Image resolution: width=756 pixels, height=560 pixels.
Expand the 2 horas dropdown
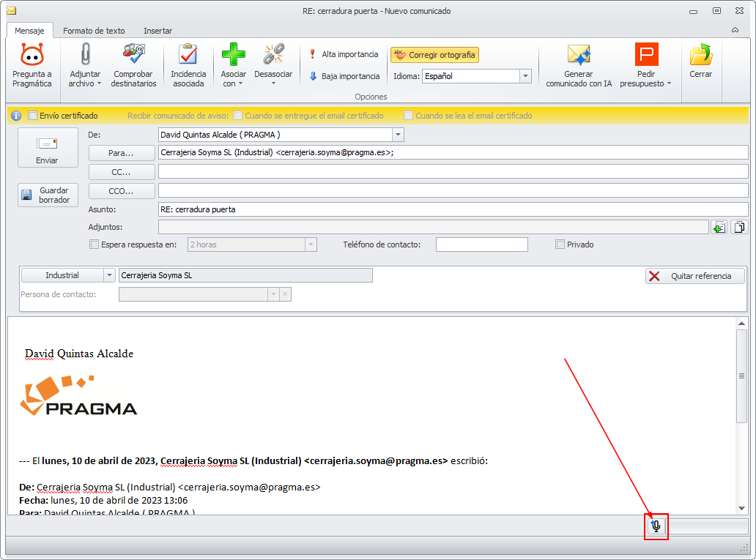311,244
